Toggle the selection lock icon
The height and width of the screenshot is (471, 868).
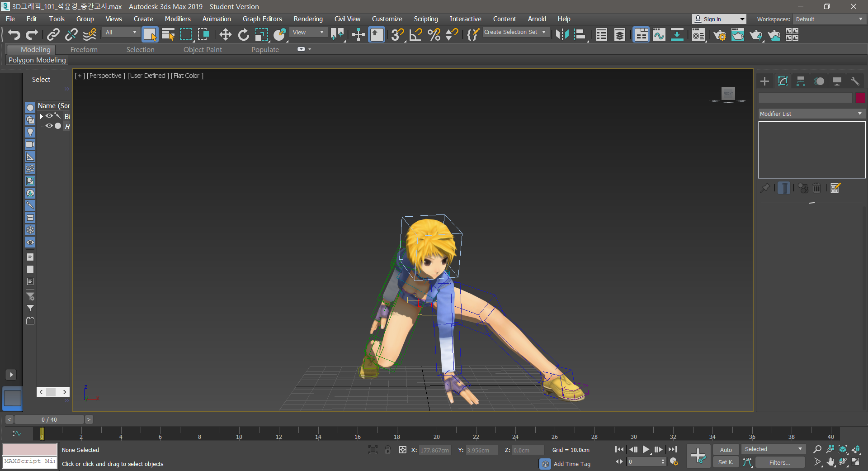(x=387, y=450)
